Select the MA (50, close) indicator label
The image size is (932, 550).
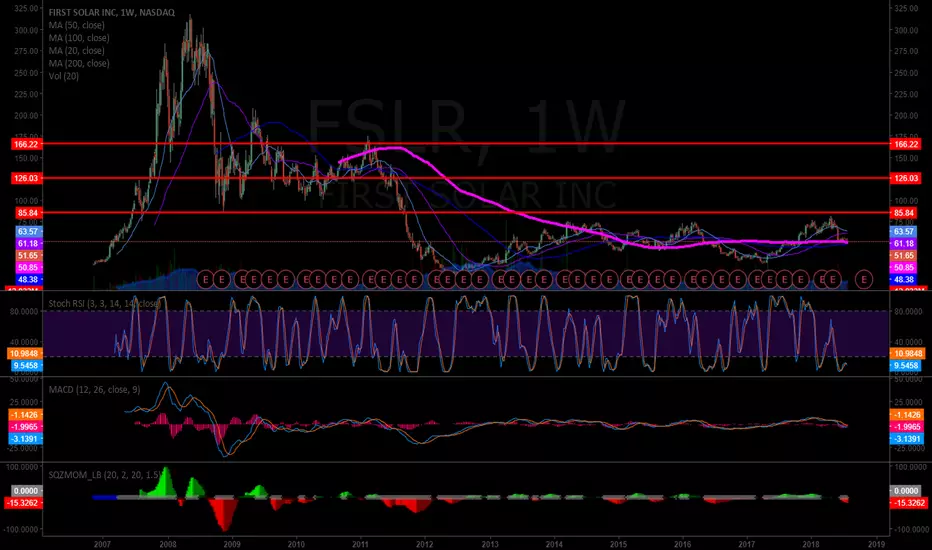click(77, 25)
